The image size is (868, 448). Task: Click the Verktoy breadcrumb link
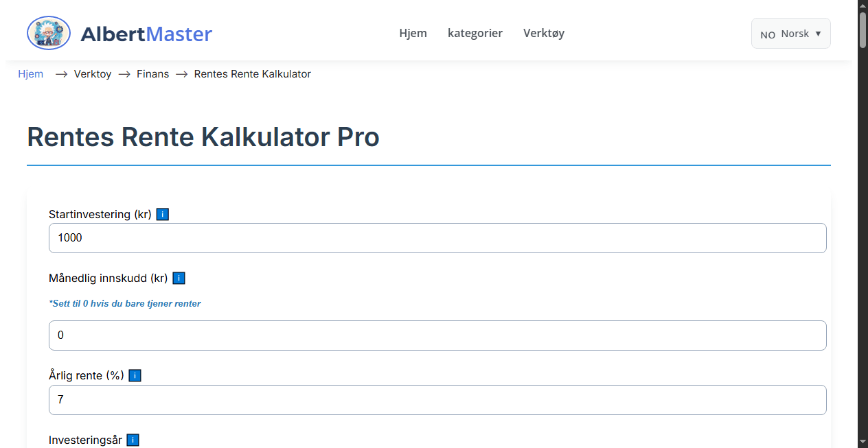(92, 73)
